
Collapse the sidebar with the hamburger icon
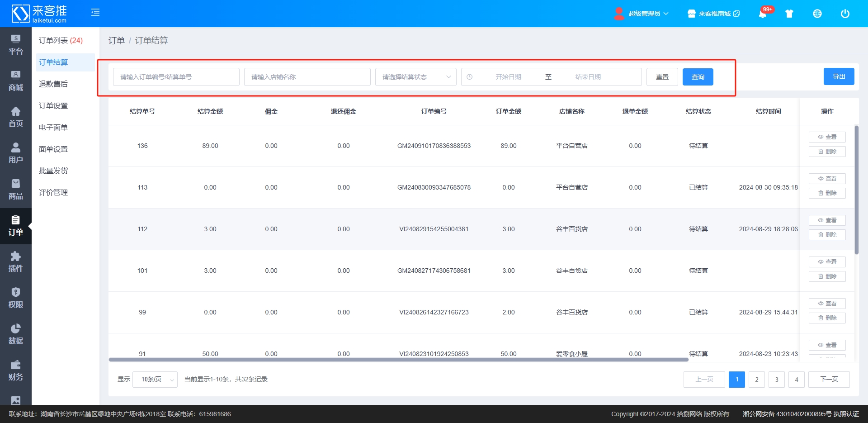(x=95, y=13)
